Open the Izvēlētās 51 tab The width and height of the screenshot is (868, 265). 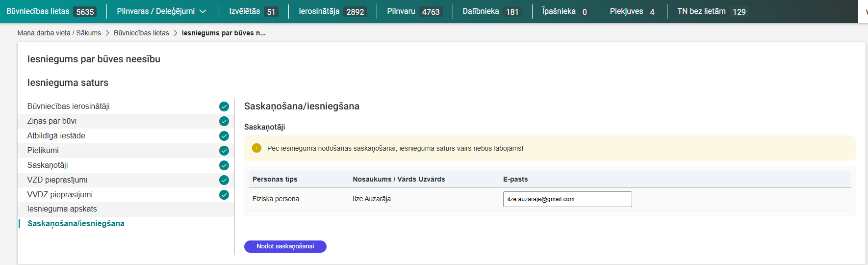(x=254, y=11)
